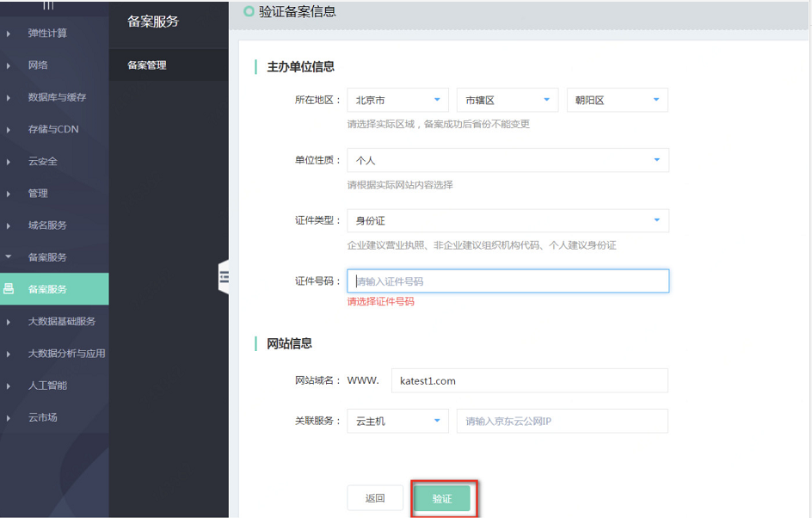Open the 证件类型 dropdown showing 身份证
Screen dimensions: 812x518
508,220
